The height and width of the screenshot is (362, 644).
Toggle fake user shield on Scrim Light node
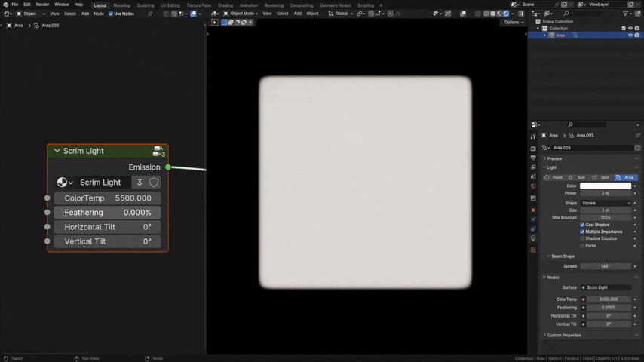(154, 183)
